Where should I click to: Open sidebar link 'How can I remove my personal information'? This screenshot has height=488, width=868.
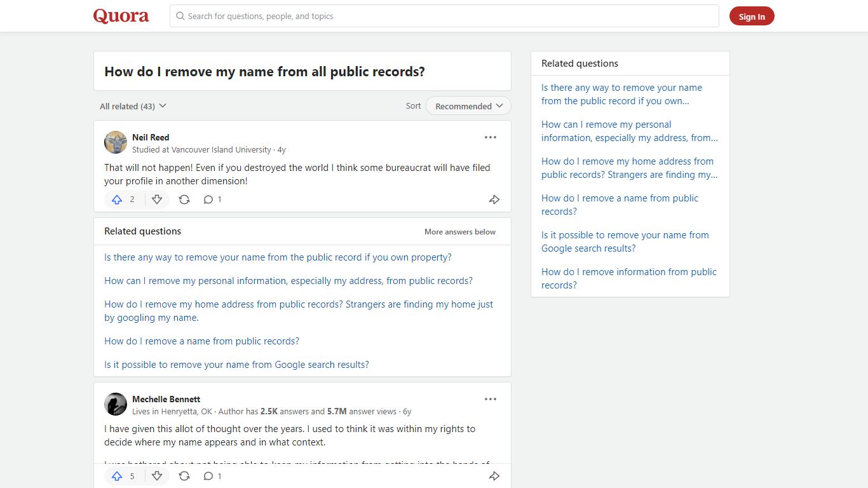tap(630, 131)
